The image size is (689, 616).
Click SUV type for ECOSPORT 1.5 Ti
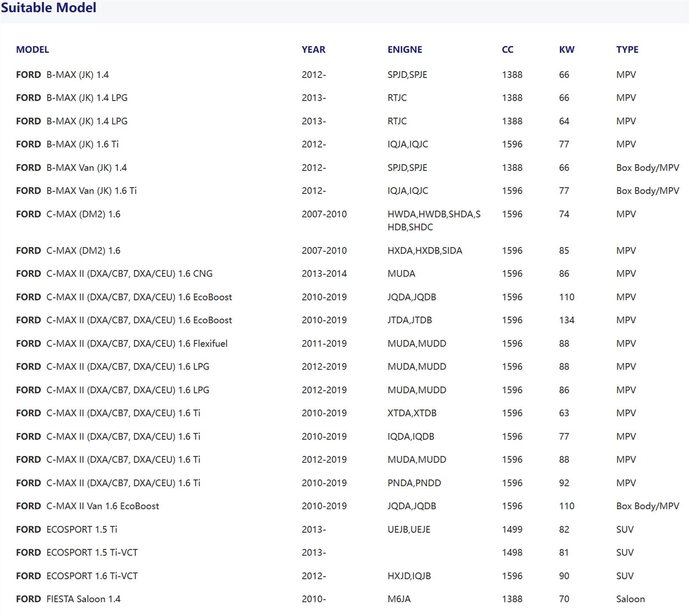coord(625,529)
